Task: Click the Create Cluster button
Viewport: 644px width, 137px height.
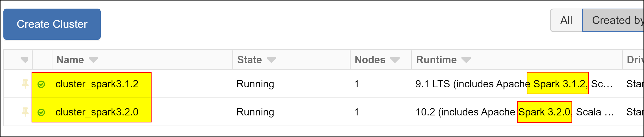Action: pos(52,24)
